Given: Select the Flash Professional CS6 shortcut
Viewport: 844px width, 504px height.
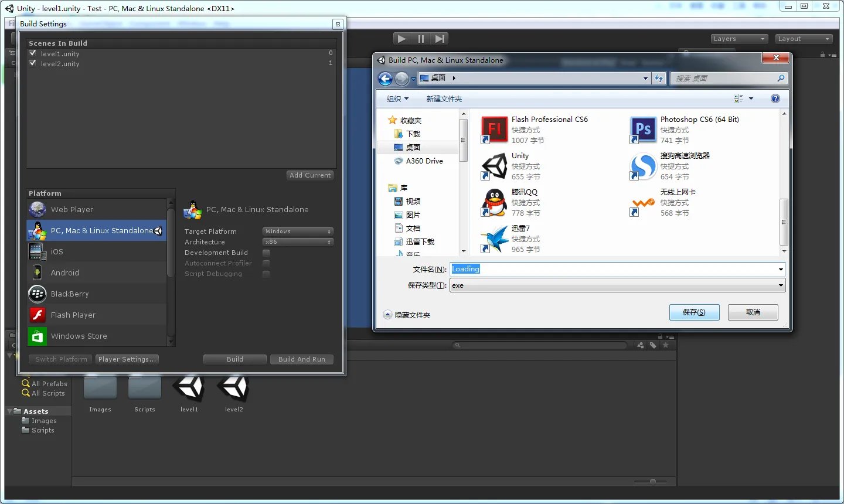Looking at the screenshot, I should [494, 129].
